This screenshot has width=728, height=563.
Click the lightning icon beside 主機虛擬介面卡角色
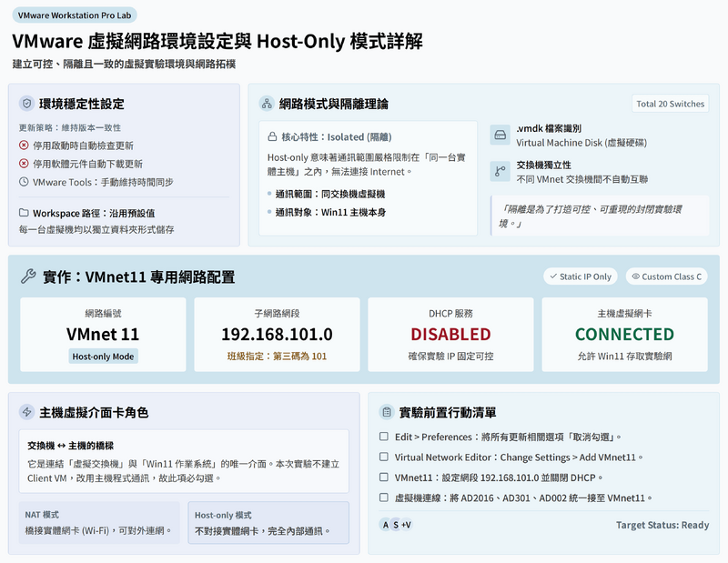tap(26, 412)
